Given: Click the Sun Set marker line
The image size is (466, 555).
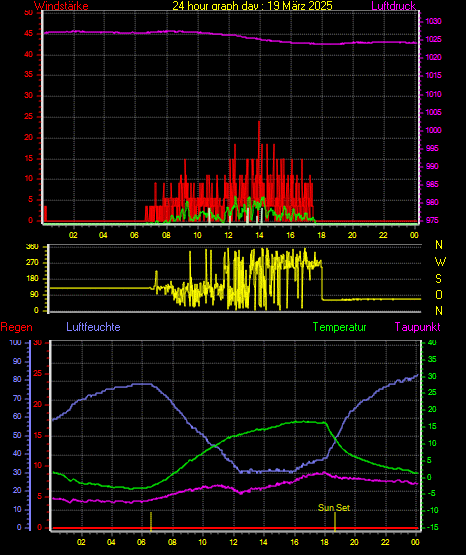Looking at the screenshot, I should tap(335, 521).
